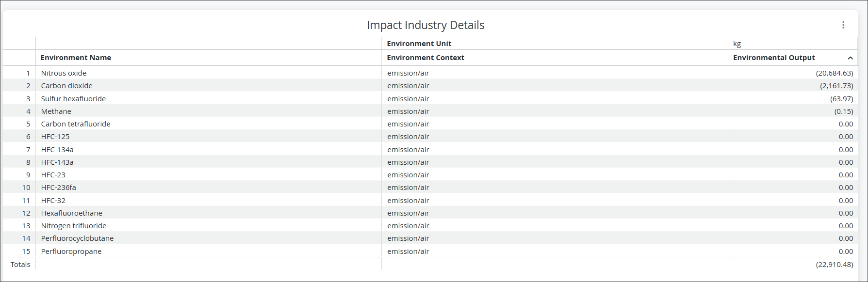Viewport: 868px width, 282px height.
Task: Click 0.00 output in Hexafluoroethane row
Action: (846, 213)
